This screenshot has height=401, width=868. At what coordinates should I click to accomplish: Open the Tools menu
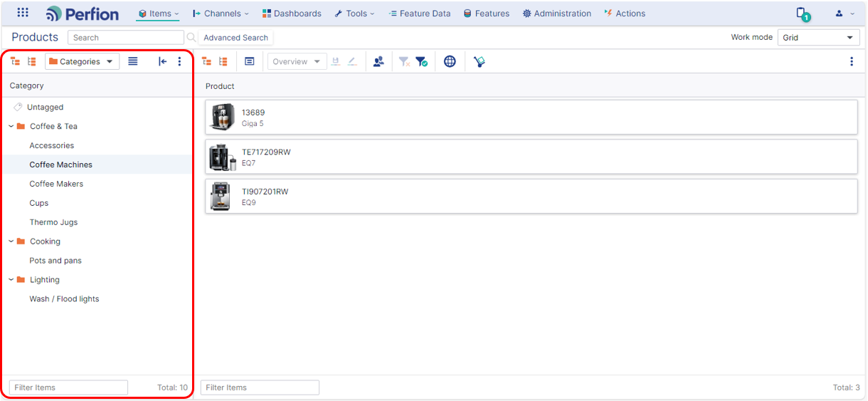pos(354,14)
